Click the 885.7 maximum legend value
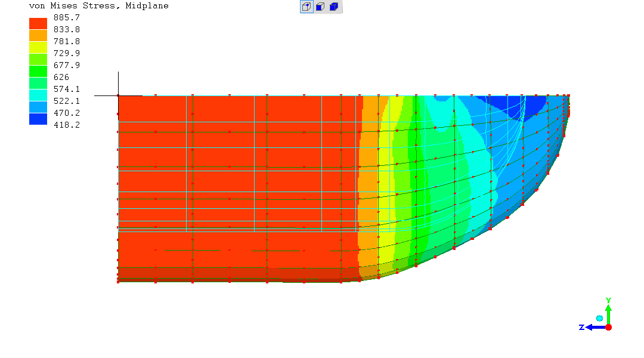This screenshot has height=358, width=644. 67,18
